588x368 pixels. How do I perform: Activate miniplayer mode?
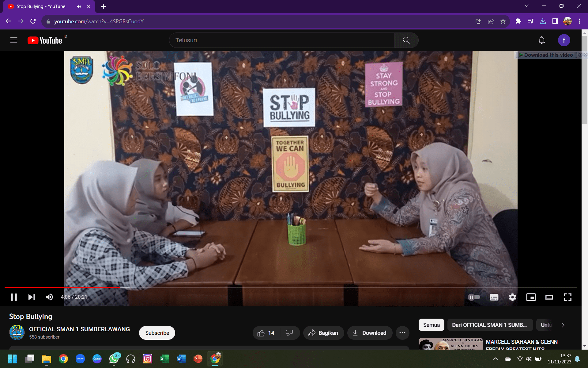click(531, 297)
